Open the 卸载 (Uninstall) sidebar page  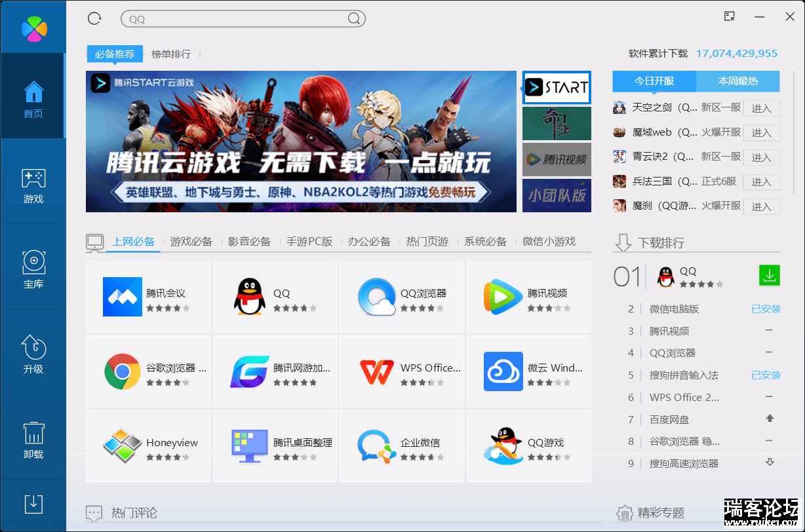[33, 440]
